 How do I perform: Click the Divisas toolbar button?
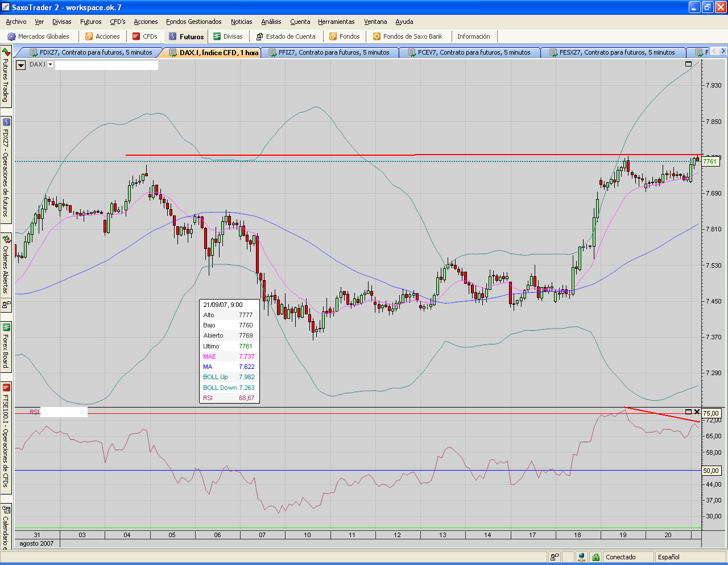coord(227,36)
